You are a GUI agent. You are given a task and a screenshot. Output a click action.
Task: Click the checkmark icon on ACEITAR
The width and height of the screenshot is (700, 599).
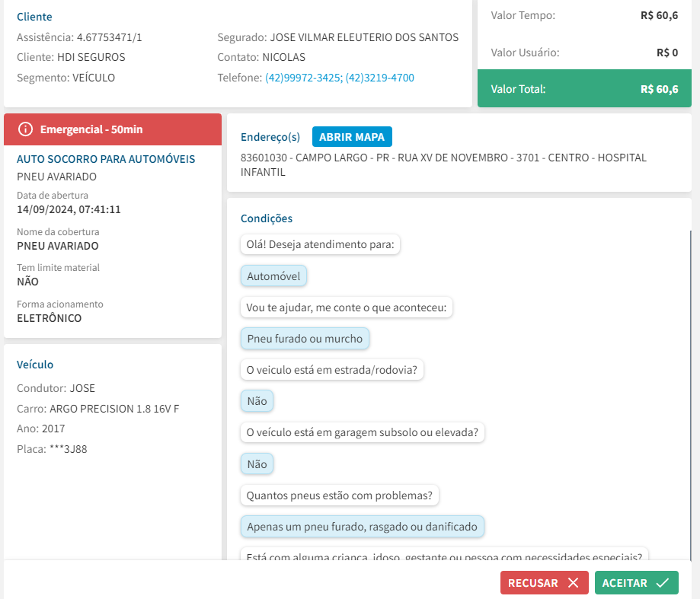tap(662, 583)
